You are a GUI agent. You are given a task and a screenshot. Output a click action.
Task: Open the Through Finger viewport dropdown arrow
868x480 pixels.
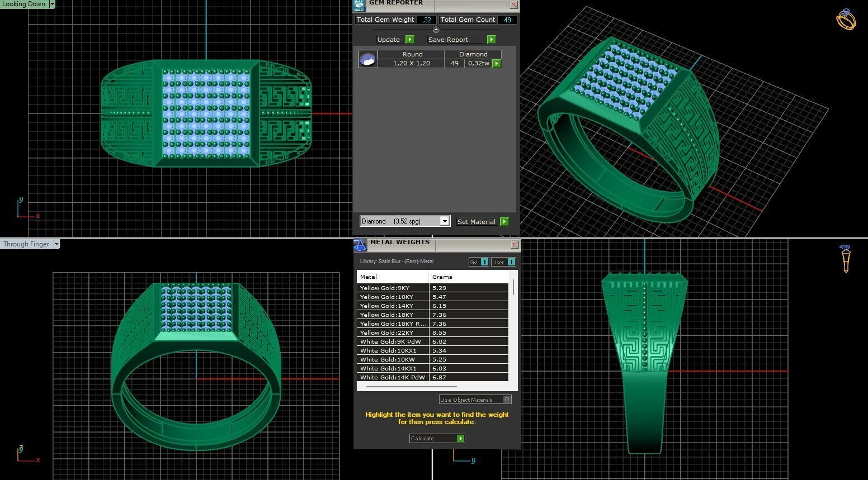56,244
